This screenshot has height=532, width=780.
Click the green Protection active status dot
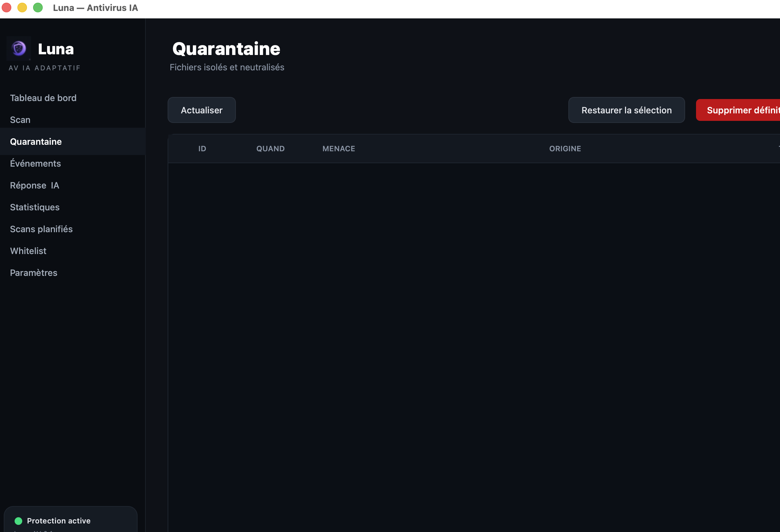pos(18,521)
